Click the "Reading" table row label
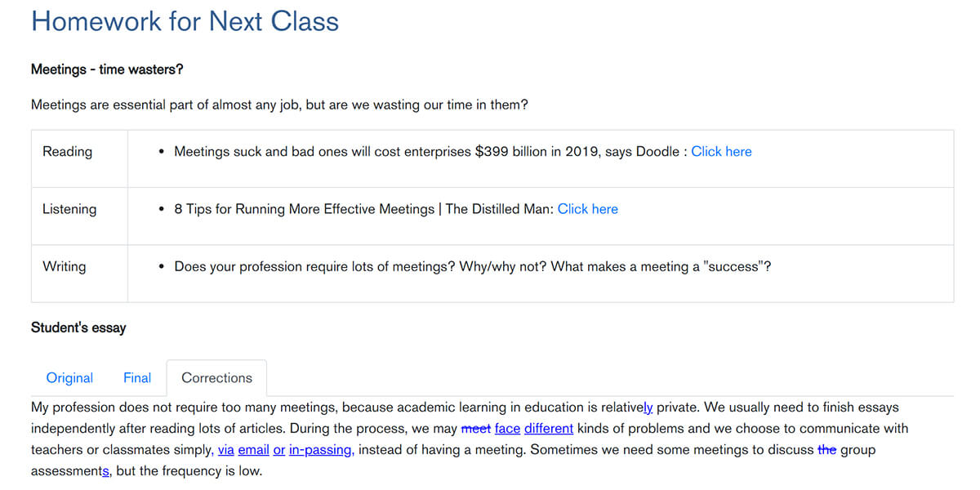The image size is (980, 490). (67, 152)
